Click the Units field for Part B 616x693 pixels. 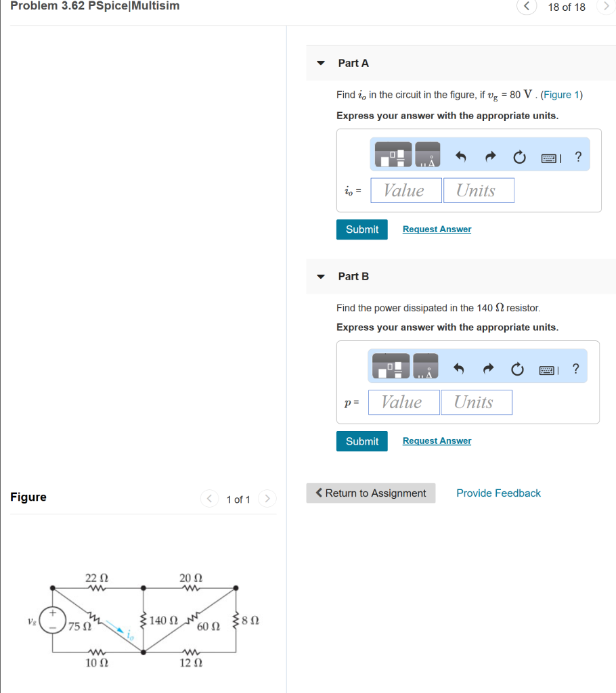pyautogui.click(x=476, y=402)
